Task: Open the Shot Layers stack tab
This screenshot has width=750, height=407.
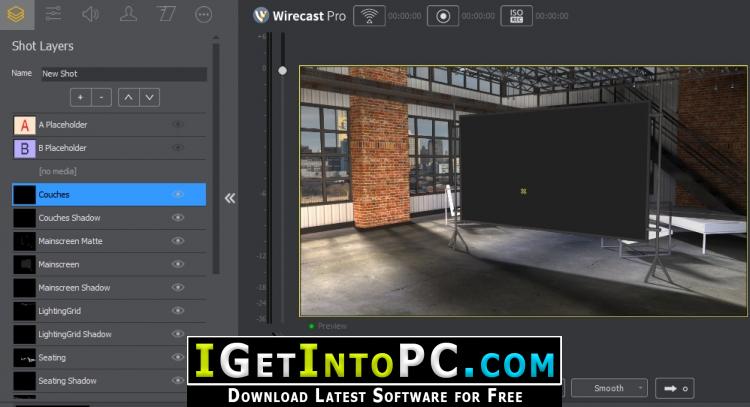Action: pyautogui.click(x=16, y=14)
